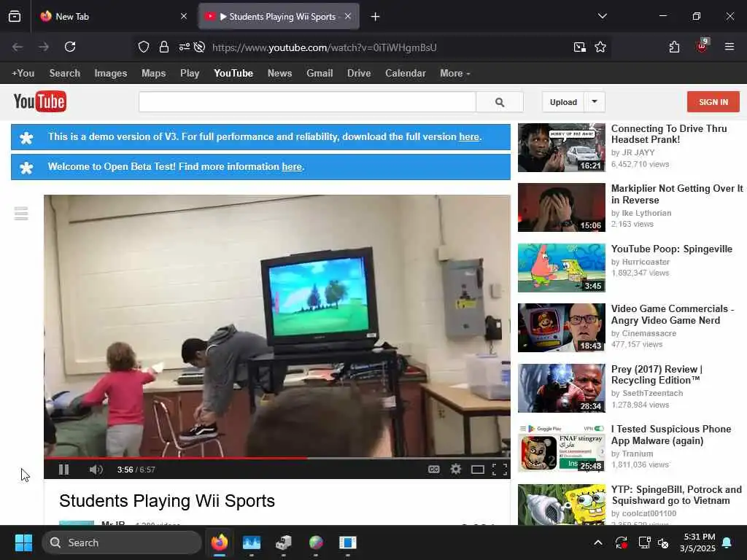Close the Students Playing Wii Sports tab
The image size is (747, 560).
(348, 16)
